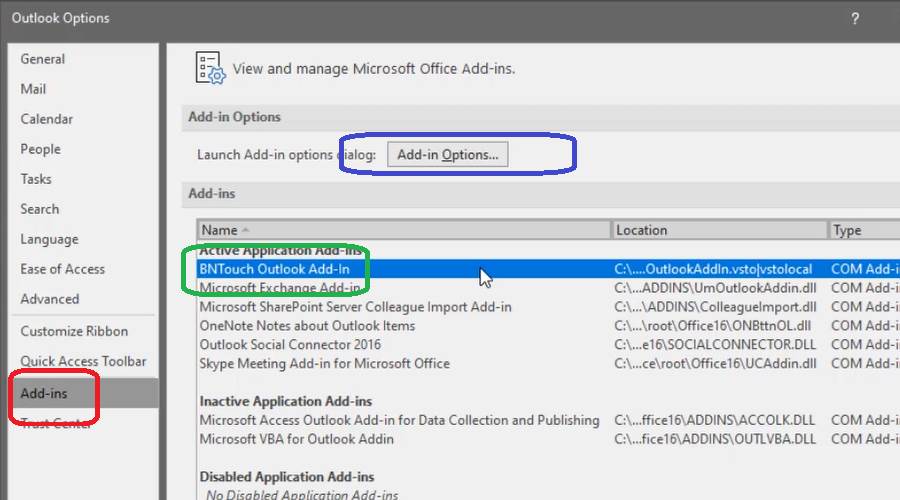
Task: Sort add-ins by Type column header
Action: pyautogui.click(x=864, y=230)
